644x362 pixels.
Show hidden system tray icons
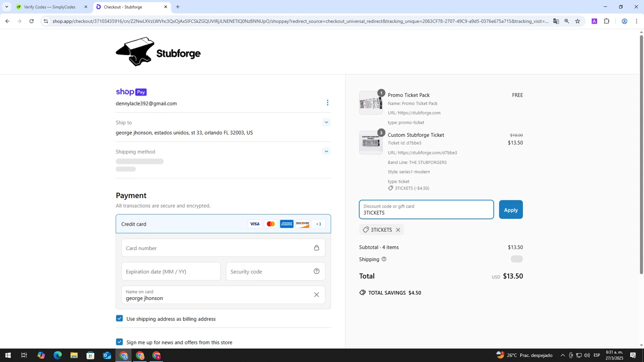(x=563, y=355)
